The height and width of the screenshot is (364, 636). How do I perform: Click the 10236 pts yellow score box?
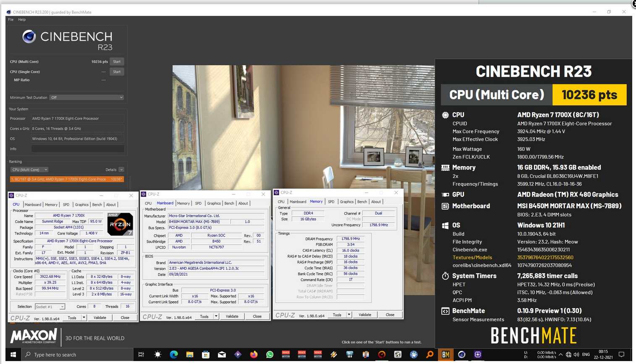[x=589, y=95]
